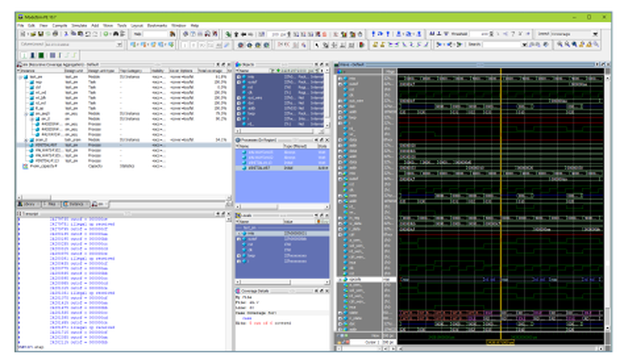
Task: Click the Paste toolbar icon
Action: 80,34
